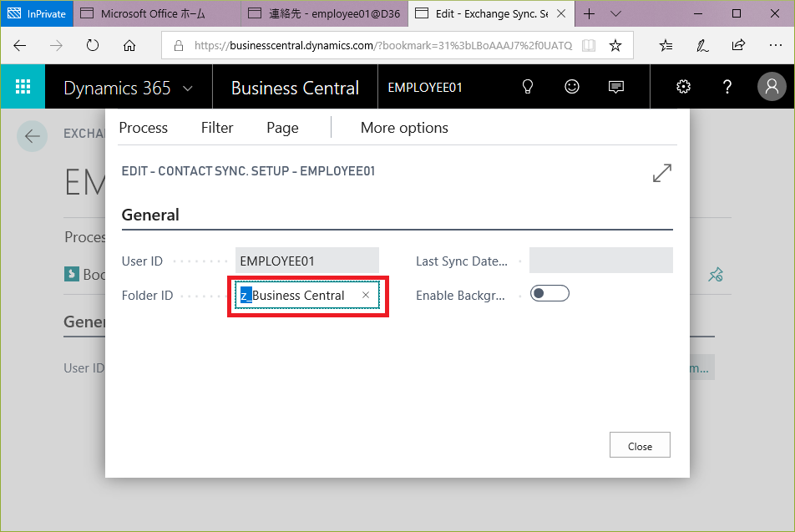795x532 pixels.
Task: Open the settings gear icon
Action: pyautogui.click(x=683, y=87)
